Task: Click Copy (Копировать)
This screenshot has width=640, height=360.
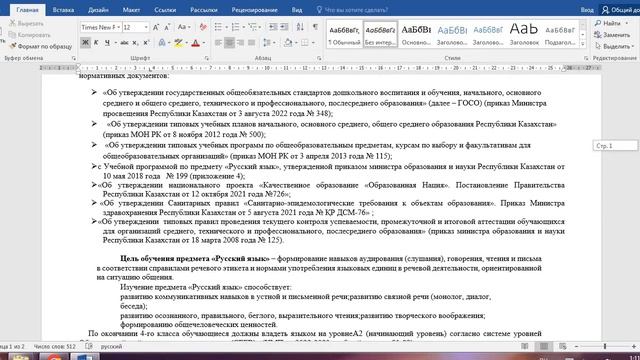Action: click(x=30, y=35)
